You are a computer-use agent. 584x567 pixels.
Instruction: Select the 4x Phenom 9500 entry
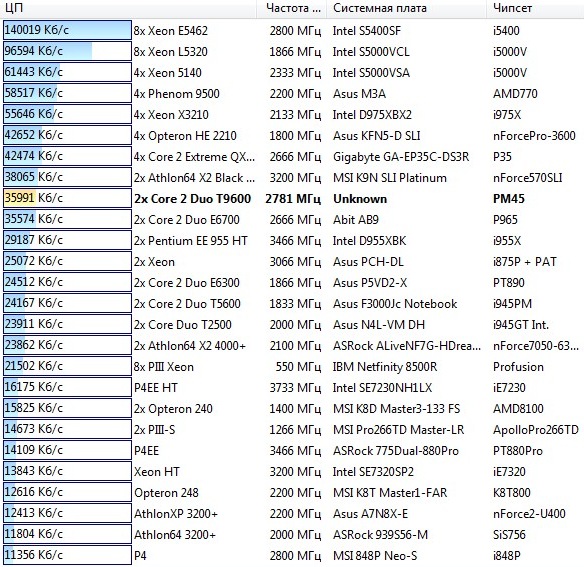177,94
